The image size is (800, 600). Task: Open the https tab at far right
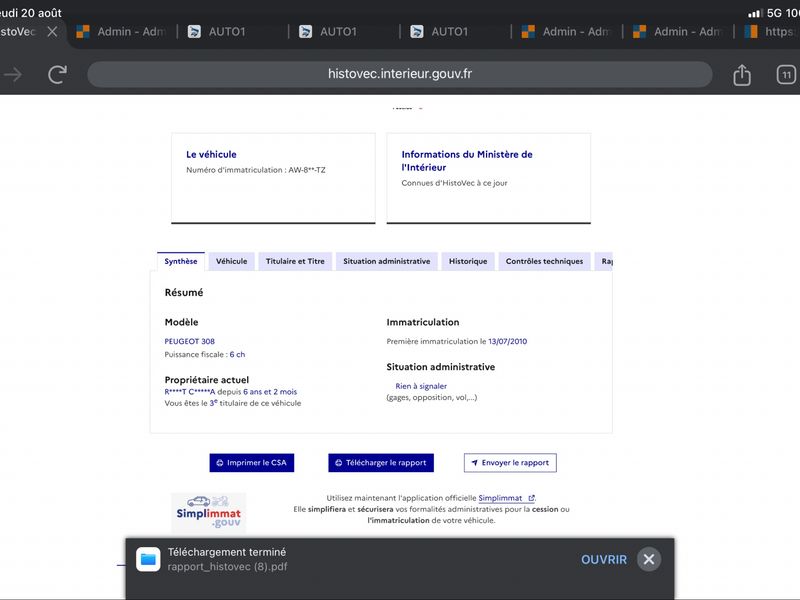pos(770,32)
